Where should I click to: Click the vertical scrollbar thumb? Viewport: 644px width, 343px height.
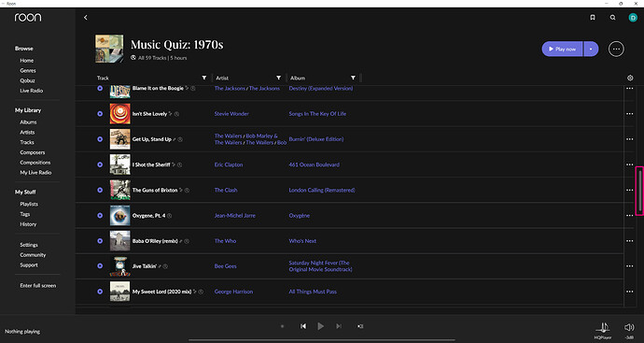[x=639, y=191]
